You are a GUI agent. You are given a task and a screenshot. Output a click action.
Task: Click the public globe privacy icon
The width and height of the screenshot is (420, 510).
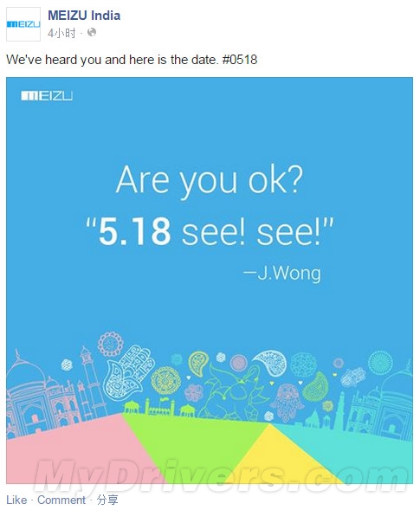(92, 32)
